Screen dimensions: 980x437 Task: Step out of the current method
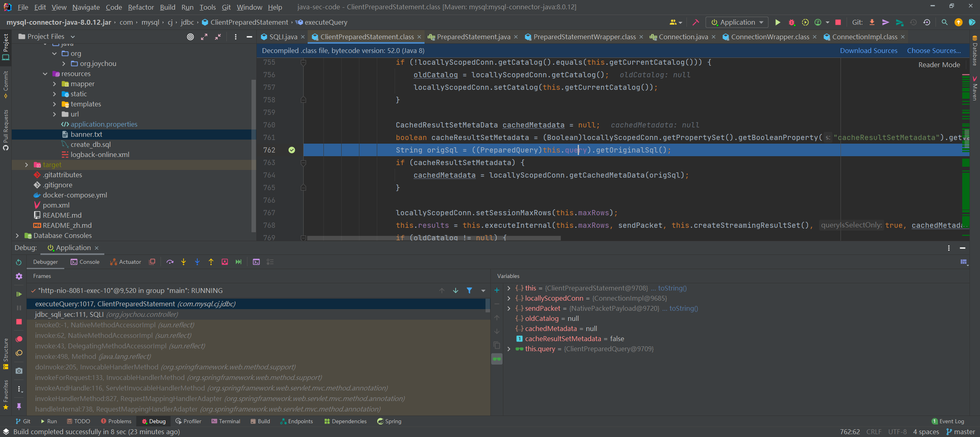[x=211, y=262]
